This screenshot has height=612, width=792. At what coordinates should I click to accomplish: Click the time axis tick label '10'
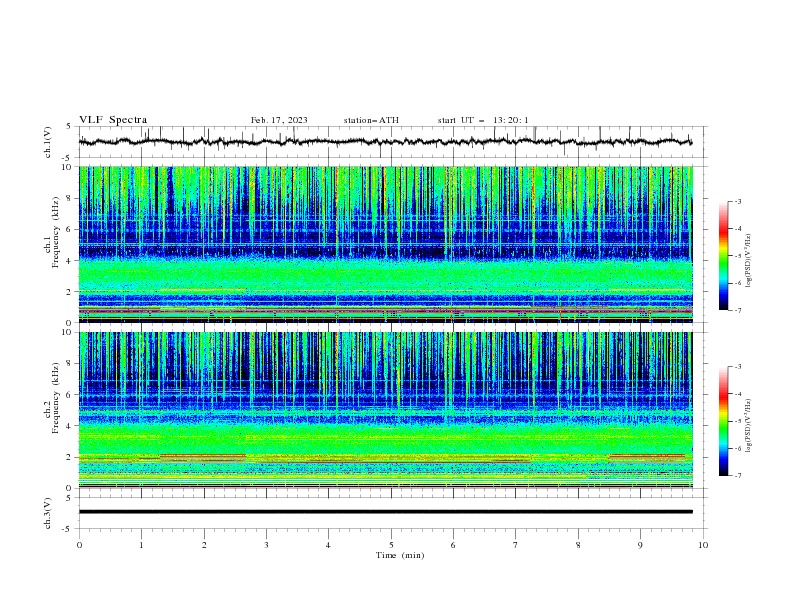(703, 545)
